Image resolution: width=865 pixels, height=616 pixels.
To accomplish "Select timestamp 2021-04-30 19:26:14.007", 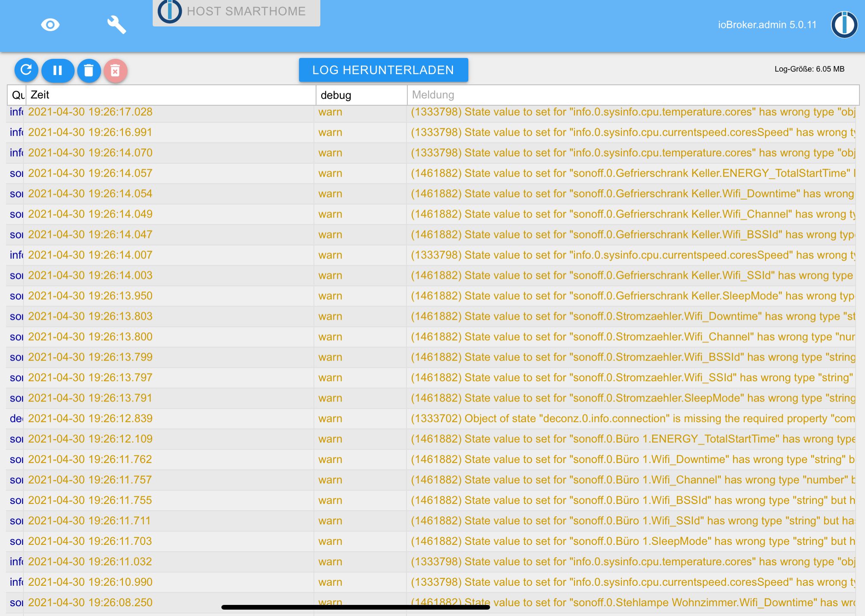I will point(90,255).
